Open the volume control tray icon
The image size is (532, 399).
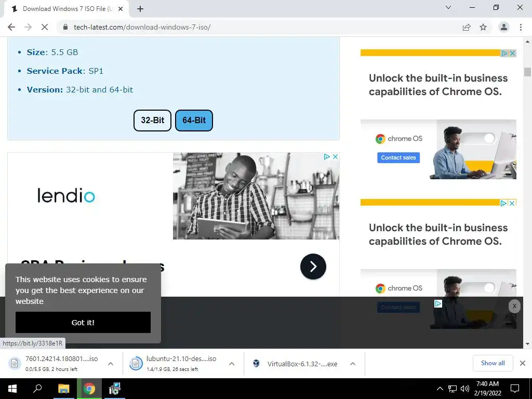point(465,389)
